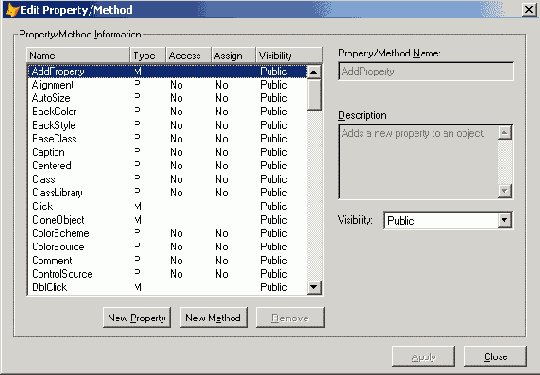Select the Comment property row

[167, 260]
